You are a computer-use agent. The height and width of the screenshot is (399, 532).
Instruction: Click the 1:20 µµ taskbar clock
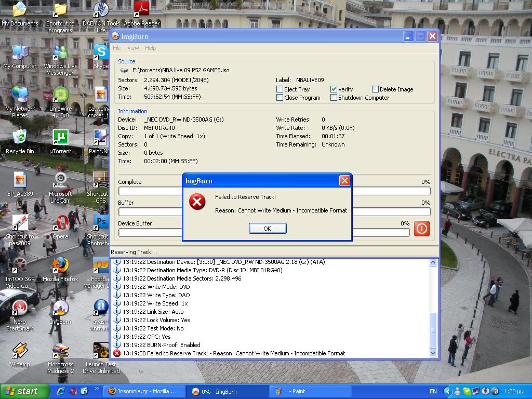[513, 391]
